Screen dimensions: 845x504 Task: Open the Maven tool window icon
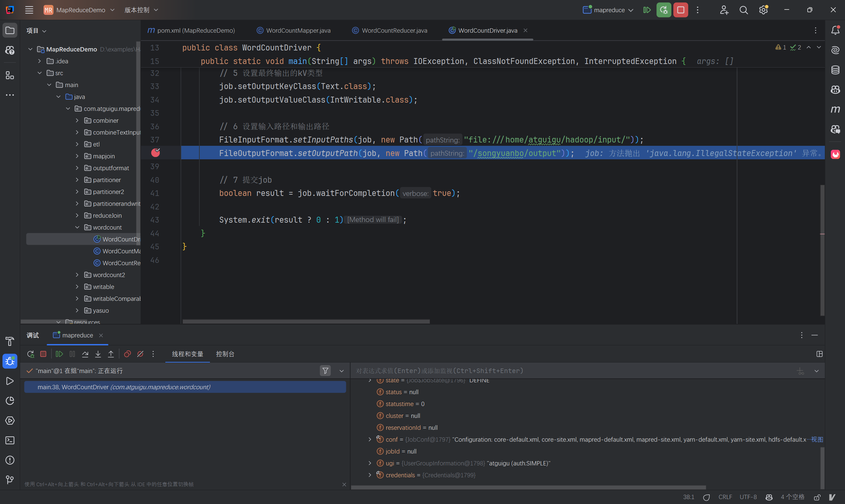(835, 110)
